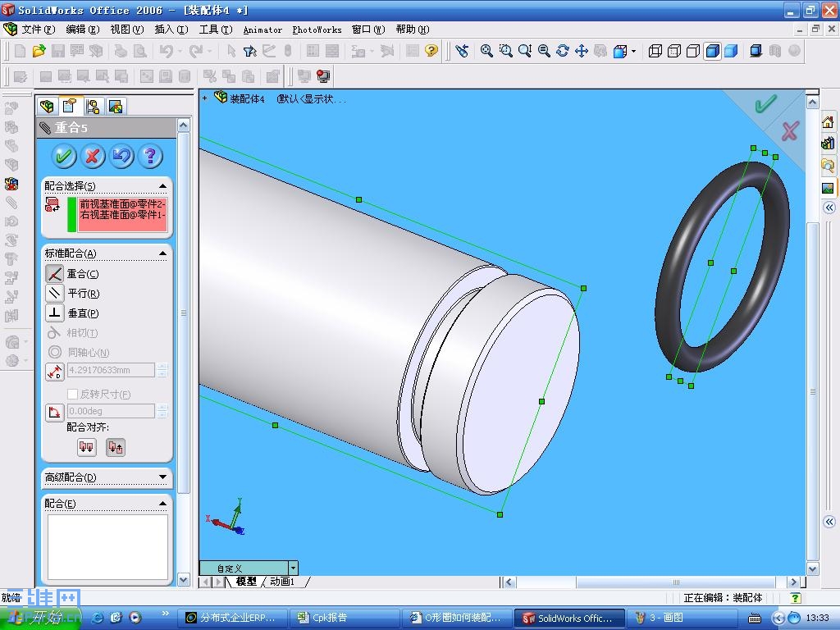Open the SolidWorks Resources home icon
The width and height of the screenshot is (840, 630).
pos(828,122)
